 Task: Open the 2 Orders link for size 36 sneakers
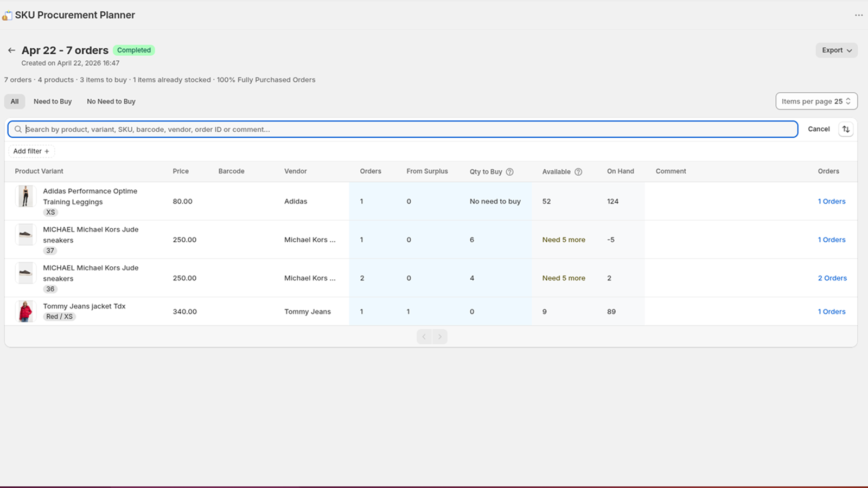point(832,278)
